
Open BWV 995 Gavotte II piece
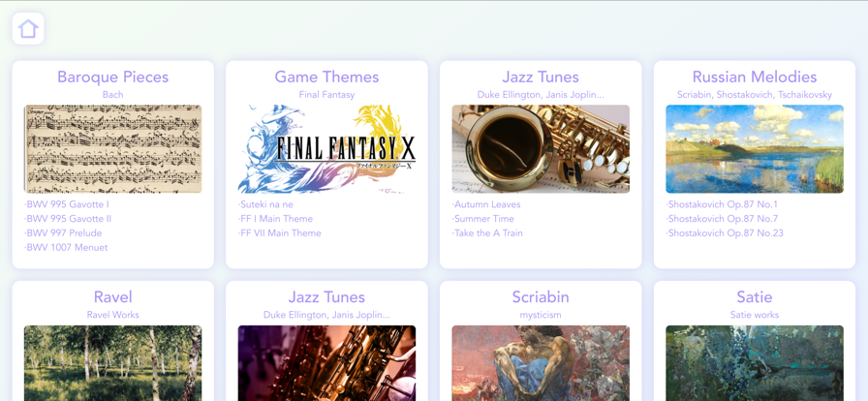[x=68, y=219]
